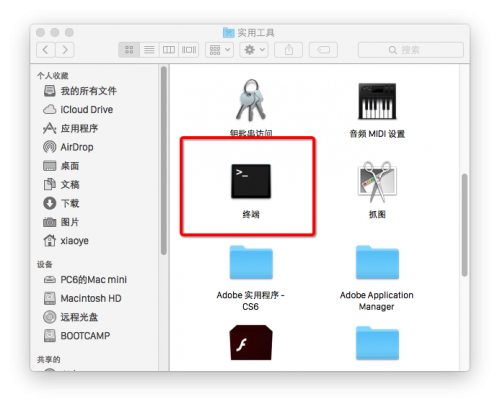Switch to Cover Flow view

pos(189,50)
